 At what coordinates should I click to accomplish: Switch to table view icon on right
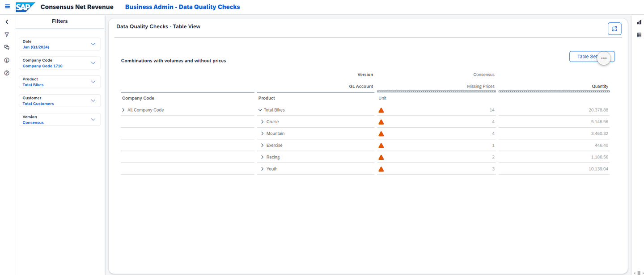tap(639, 35)
